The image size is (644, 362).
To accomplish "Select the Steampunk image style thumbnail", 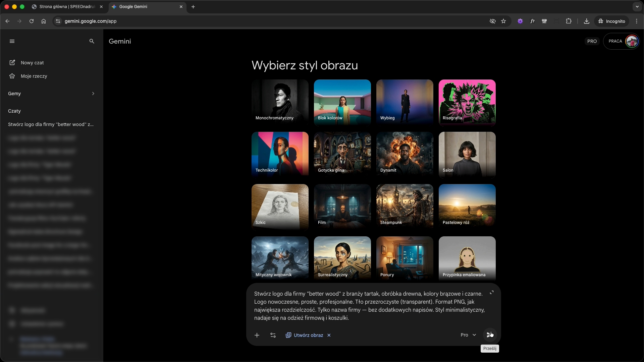I will point(405,206).
